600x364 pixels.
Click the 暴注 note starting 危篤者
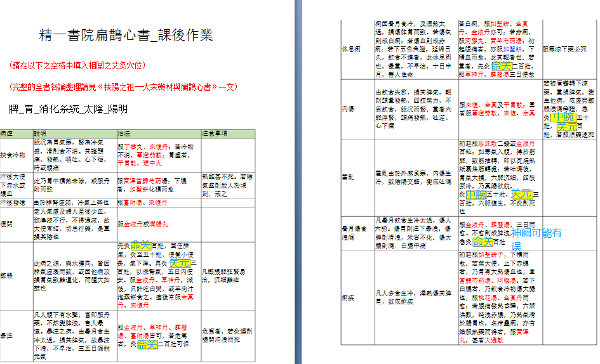click(x=227, y=335)
